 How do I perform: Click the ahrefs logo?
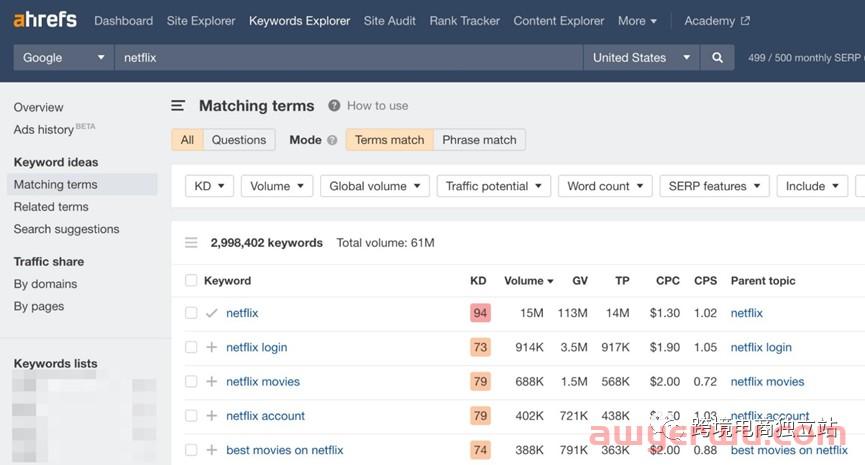pos(45,20)
